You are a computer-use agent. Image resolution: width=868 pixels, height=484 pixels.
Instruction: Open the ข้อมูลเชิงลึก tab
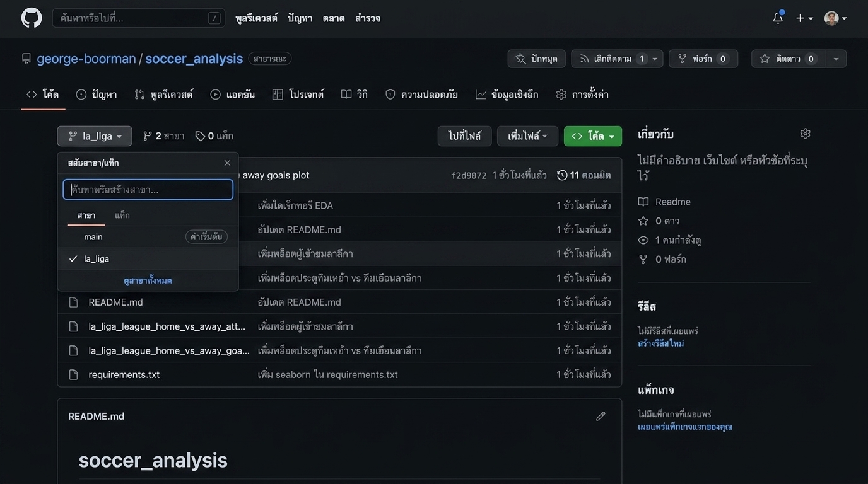point(507,95)
